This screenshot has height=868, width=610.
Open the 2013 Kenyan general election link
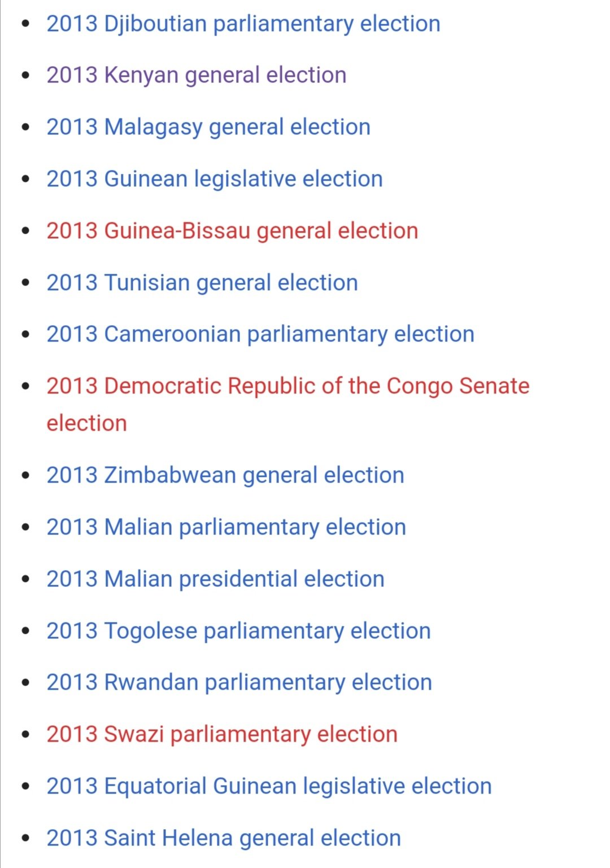click(196, 76)
